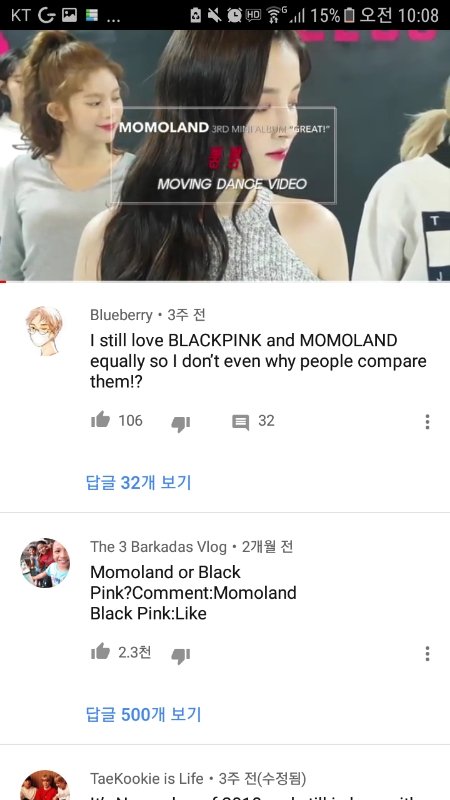Tap The 3 Barkadas Vlog channel name

[x=158, y=547]
